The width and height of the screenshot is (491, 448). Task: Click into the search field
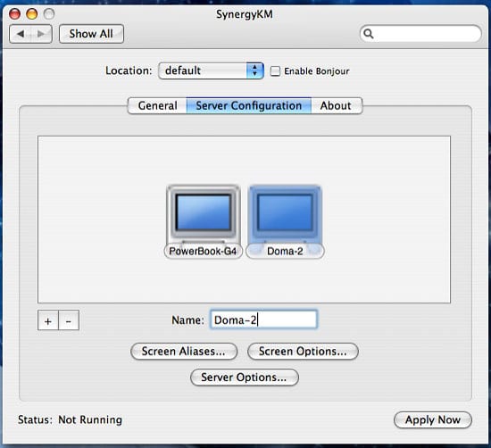(x=420, y=34)
